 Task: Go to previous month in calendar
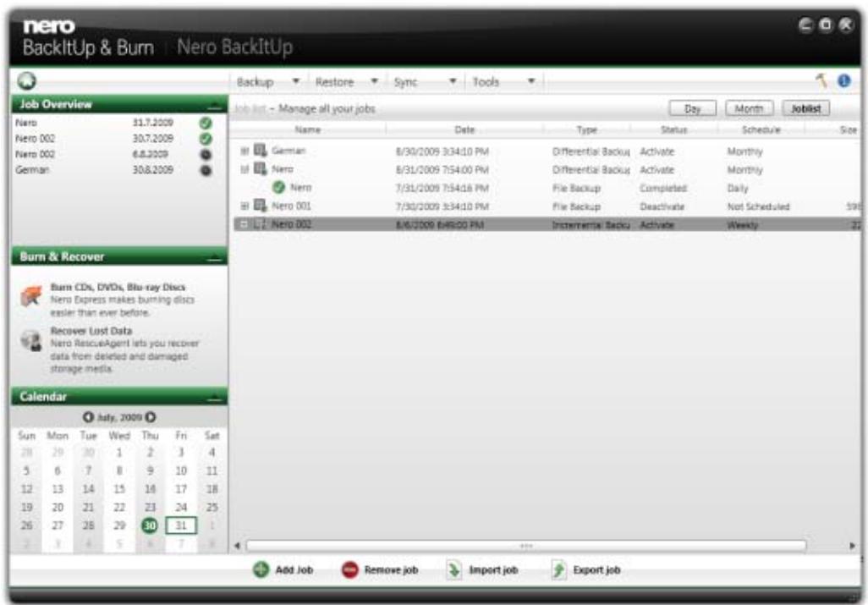pos(88,417)
